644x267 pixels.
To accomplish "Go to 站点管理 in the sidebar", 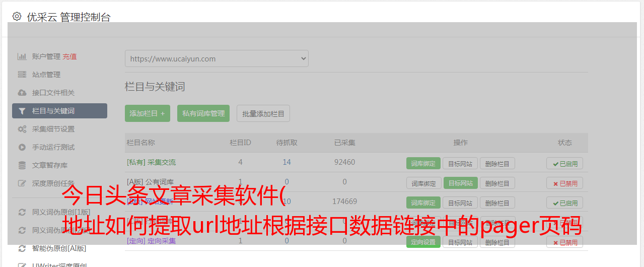I will click(46, 75).
